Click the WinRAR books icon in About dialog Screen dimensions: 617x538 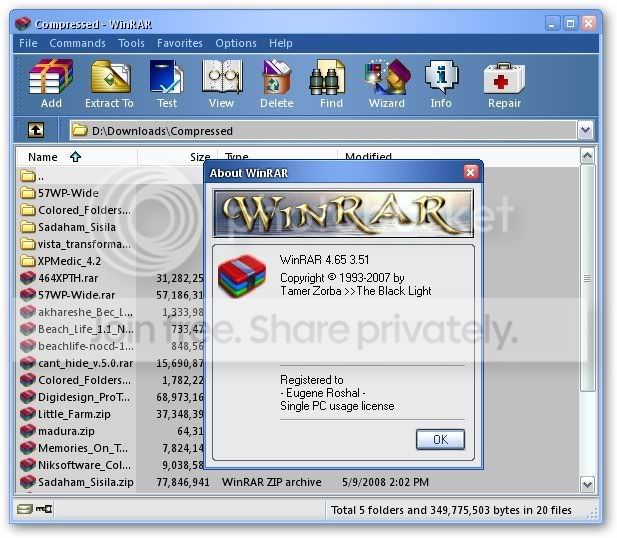(242, 276)
